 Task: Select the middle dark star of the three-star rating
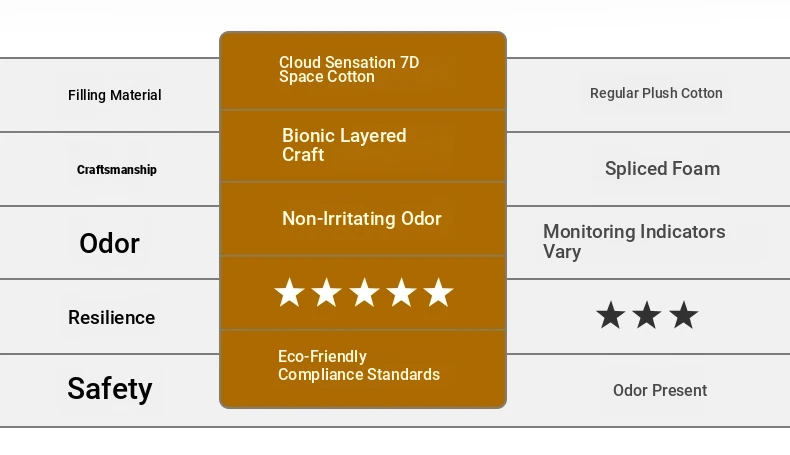[x=647, y=316]
